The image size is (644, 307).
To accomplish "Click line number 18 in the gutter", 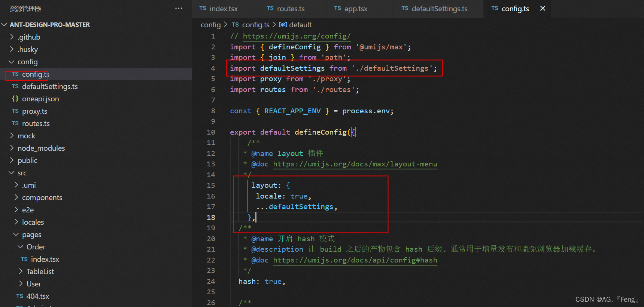I will 211,218.
